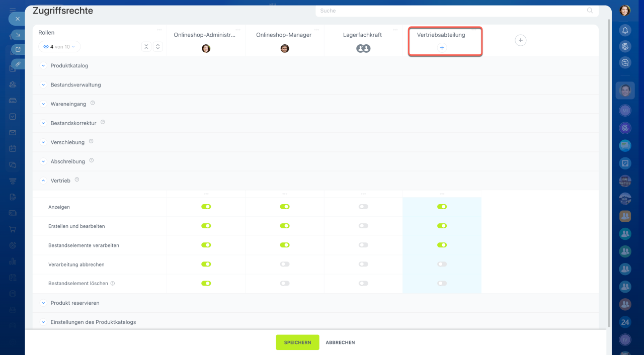Click the add new role plus button

click(x=521, y=40)
